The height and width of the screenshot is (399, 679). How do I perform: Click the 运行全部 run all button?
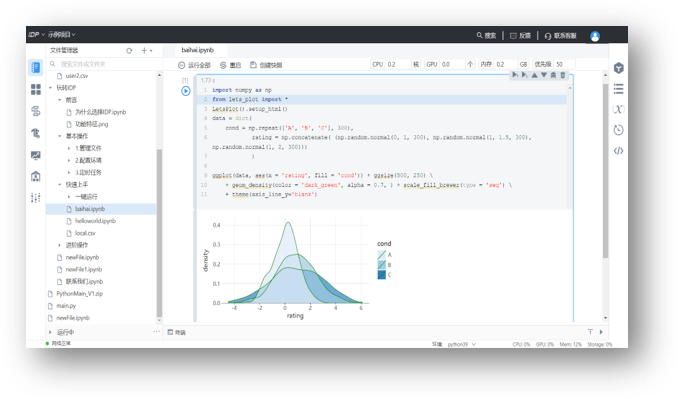pyautogui.click(x=194, y=65)
